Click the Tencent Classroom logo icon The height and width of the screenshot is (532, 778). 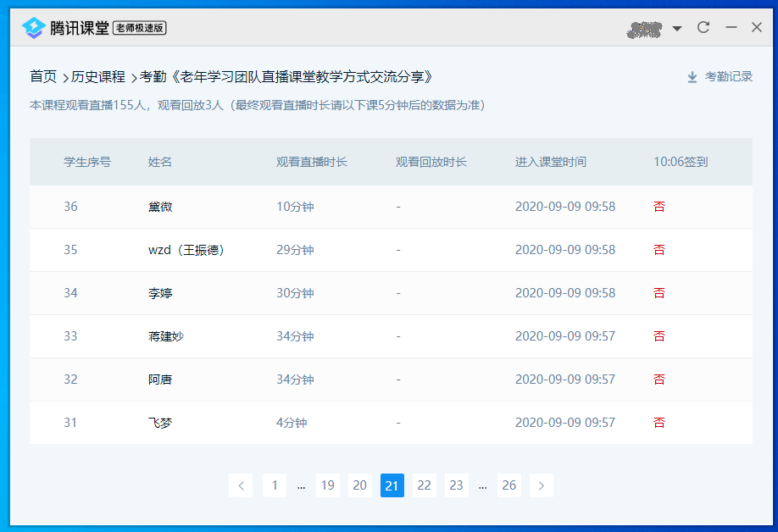(x=34, y=26)
